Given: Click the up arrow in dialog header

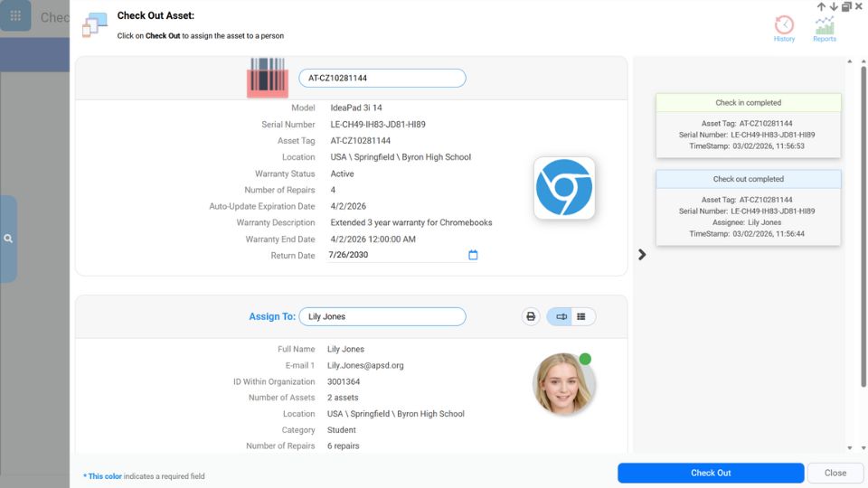Looking at the screenshot, I should 821,6.
